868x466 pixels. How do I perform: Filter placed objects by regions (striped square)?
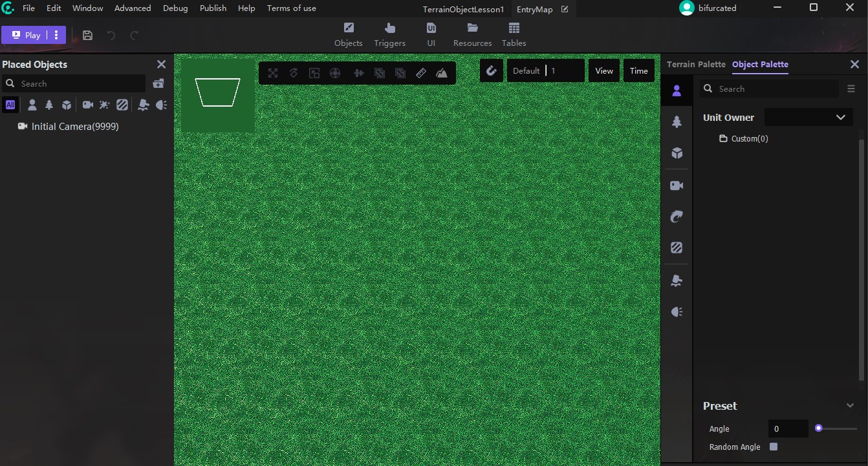click(122, 105)
